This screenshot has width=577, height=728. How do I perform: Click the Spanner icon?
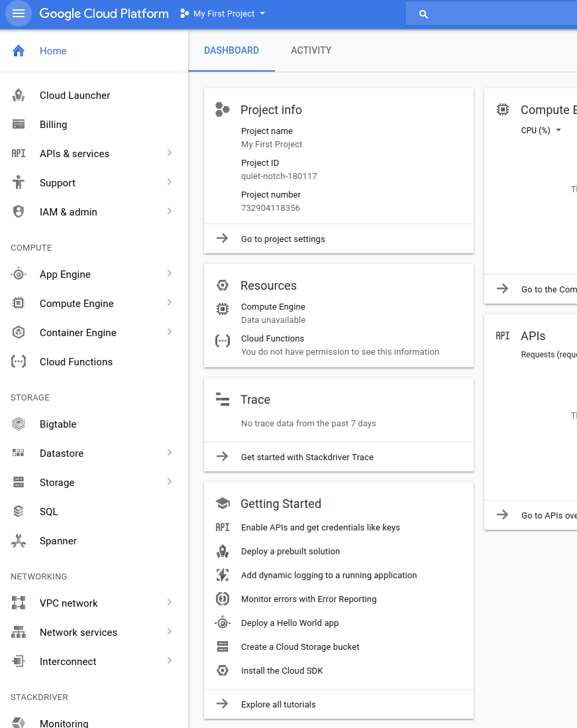click(19, 541)
